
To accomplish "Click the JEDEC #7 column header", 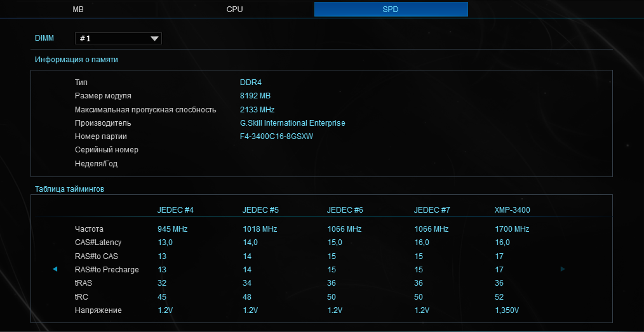I will tap(432, 210).
